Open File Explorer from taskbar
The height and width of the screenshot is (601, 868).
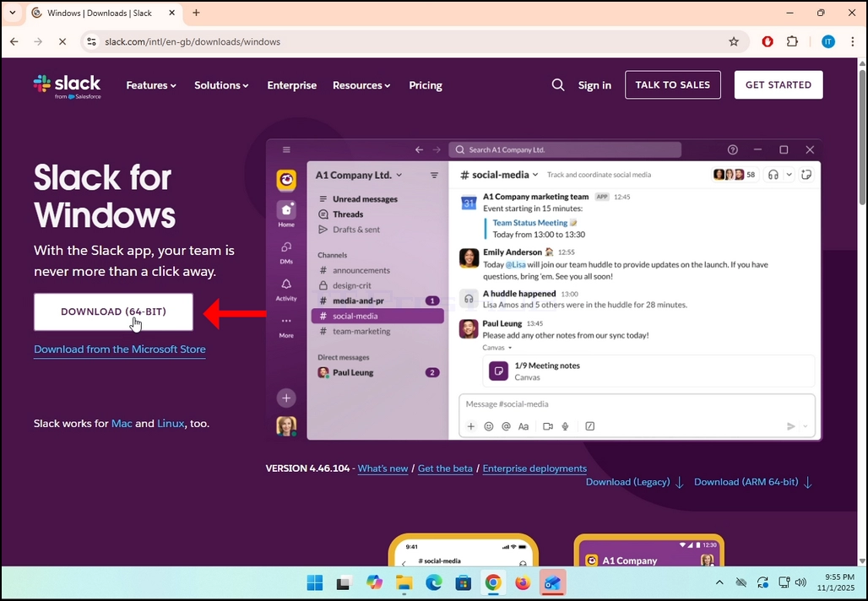coord(404,582)
